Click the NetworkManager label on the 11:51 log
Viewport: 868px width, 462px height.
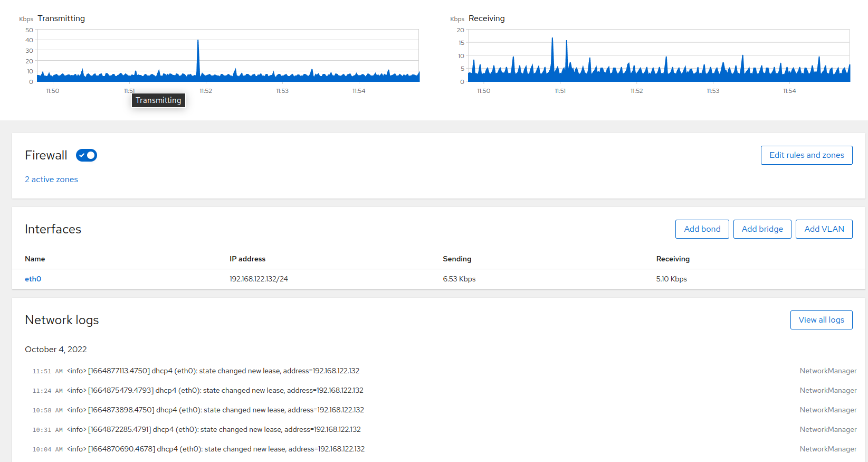827,371
